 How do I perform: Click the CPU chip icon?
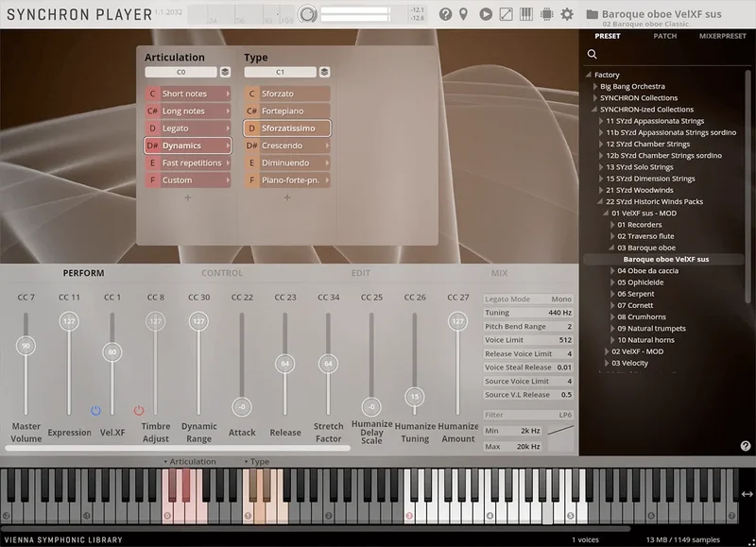tap(547, 14)
